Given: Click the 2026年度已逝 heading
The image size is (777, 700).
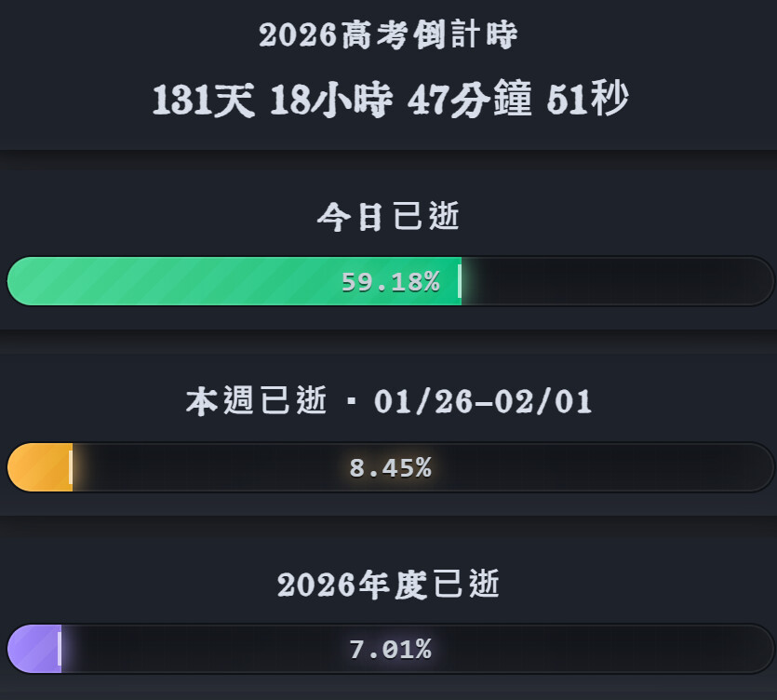Looking at the screenshot, I should coord(388,585).
